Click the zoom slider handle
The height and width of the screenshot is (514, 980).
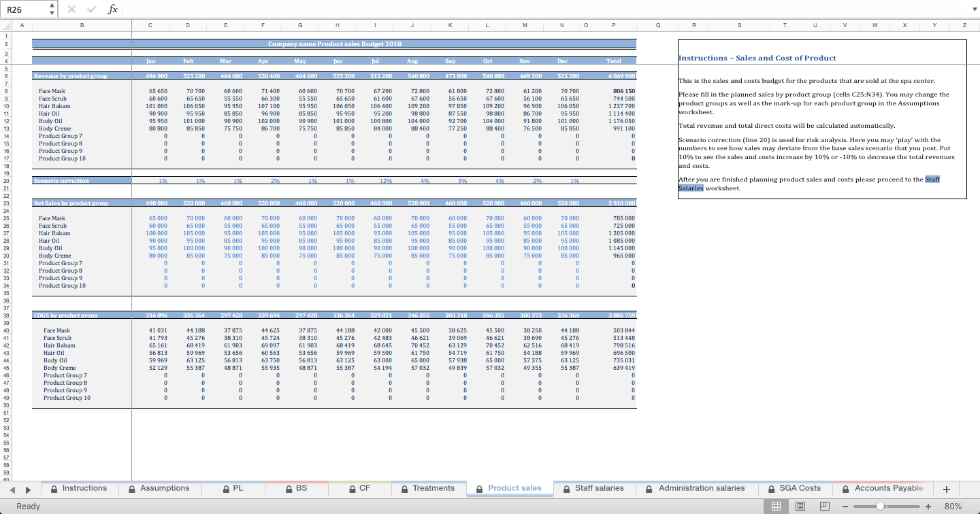point(880,506)
